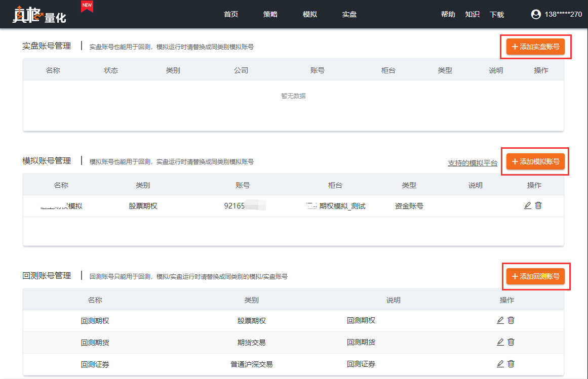Image resolution: width=588 pixels, height=379 pixels.
Task: Delete the 回测证券 account entry
Action: coord(511,364)
